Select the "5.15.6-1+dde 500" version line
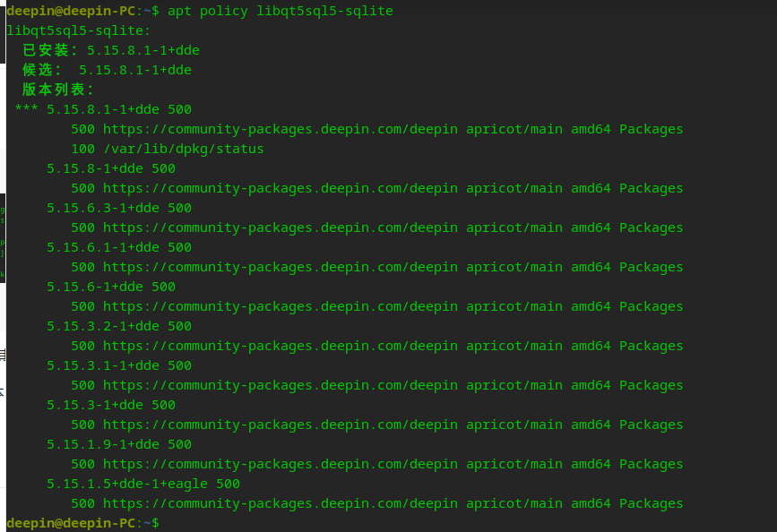Screen dimensions: 777x532 (x=111, y=287)
